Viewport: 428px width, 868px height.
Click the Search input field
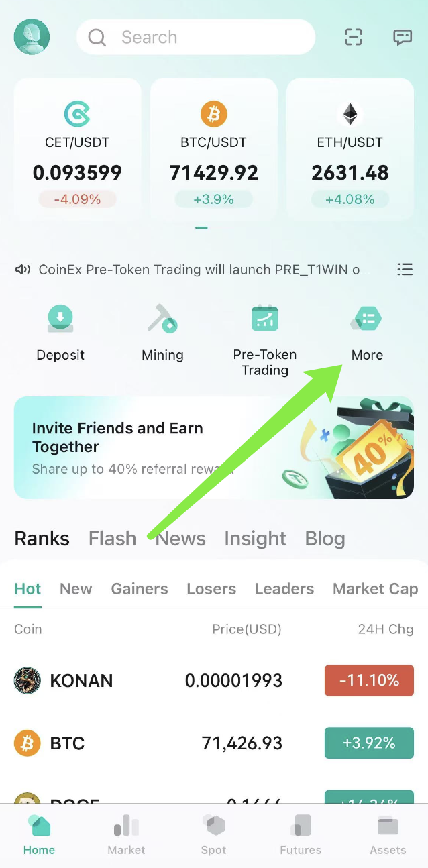pyautogui.click(x=196, y=37)
